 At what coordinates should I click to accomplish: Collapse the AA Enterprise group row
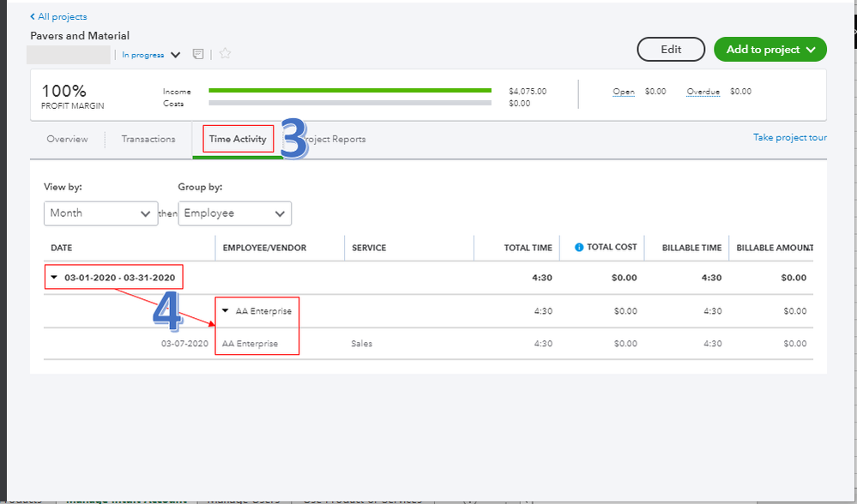click(x=225, y=310)
